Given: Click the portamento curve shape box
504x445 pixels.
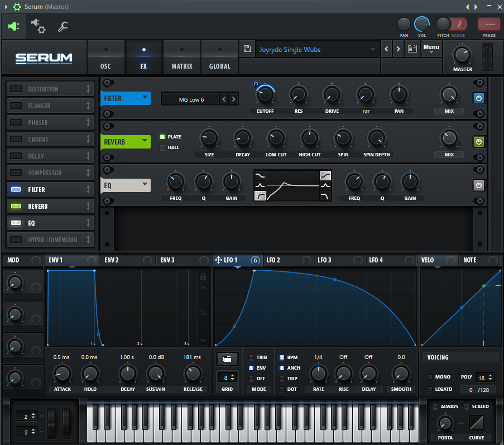Looking at the screenshot, I should (x=476, y=423).
